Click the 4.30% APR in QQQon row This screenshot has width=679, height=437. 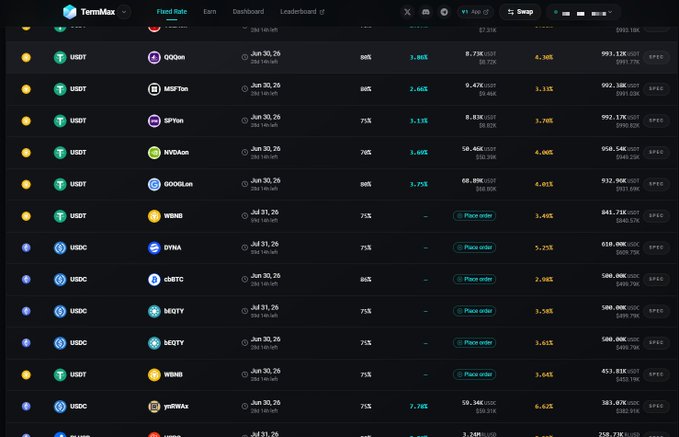[544, 57]
